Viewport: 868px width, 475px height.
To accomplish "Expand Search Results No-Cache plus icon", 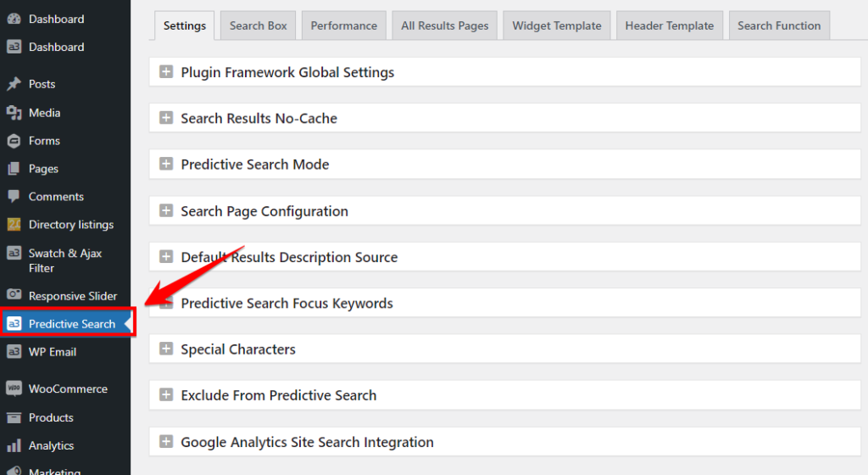I will pyautogui.click(x=166, y=118).
